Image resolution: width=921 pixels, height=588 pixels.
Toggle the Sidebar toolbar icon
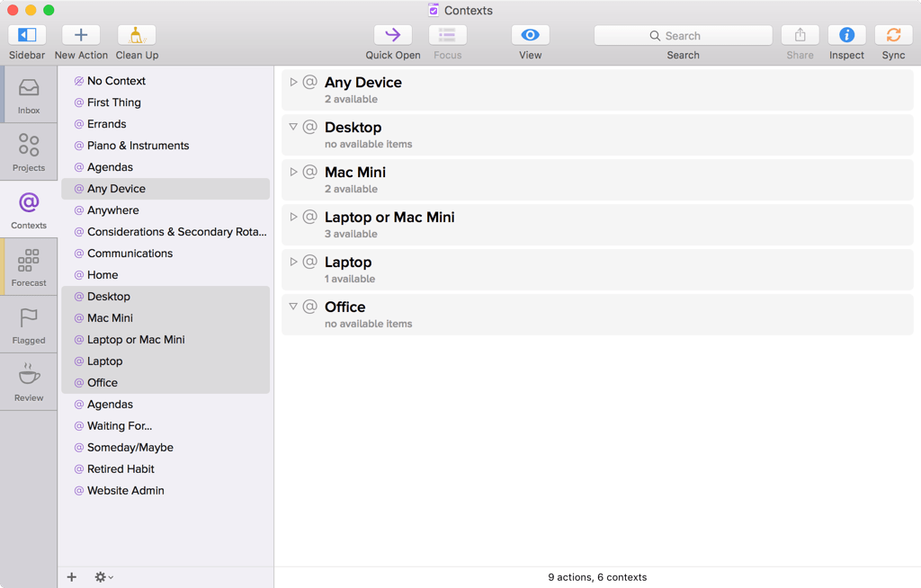pos(27,35)
